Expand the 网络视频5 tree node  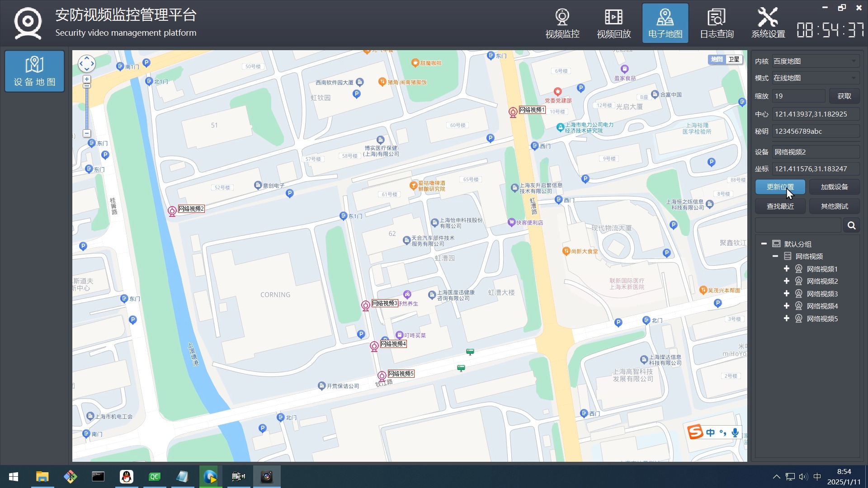point(787,318)
